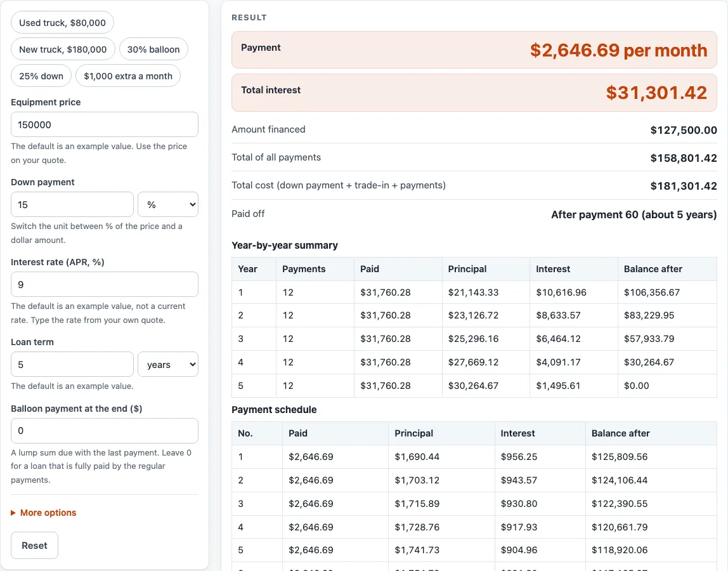The image size is (728, 571).
Task: Focus the Loan term number field
Action: point(72,364)
